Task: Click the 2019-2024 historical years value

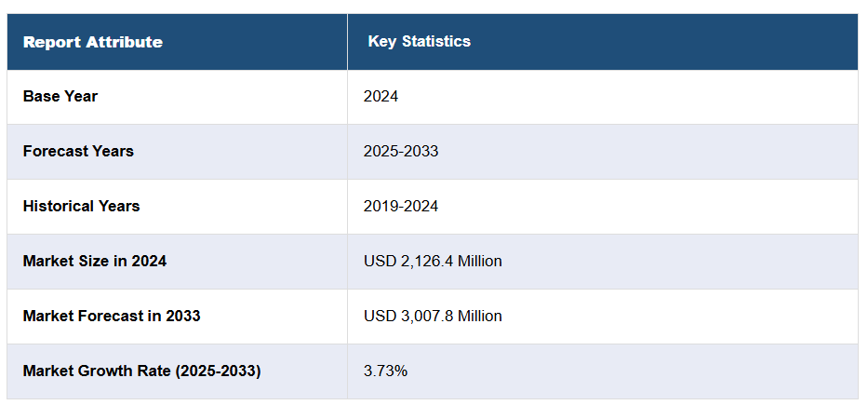Action: click(x=401, y=206)
